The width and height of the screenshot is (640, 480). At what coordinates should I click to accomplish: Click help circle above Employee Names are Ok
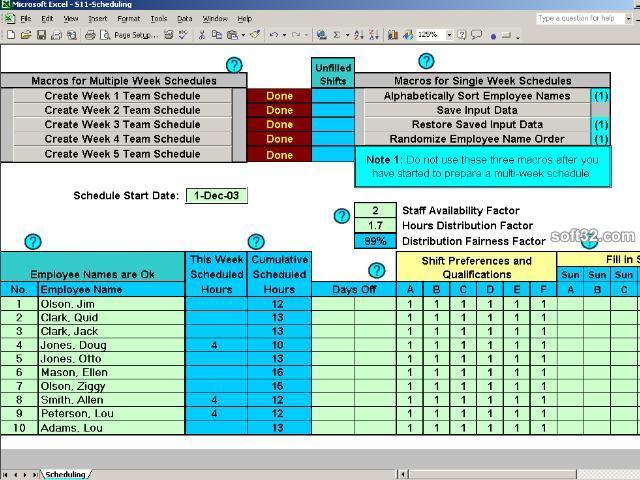pyautogui.click(x=33, y=242)
